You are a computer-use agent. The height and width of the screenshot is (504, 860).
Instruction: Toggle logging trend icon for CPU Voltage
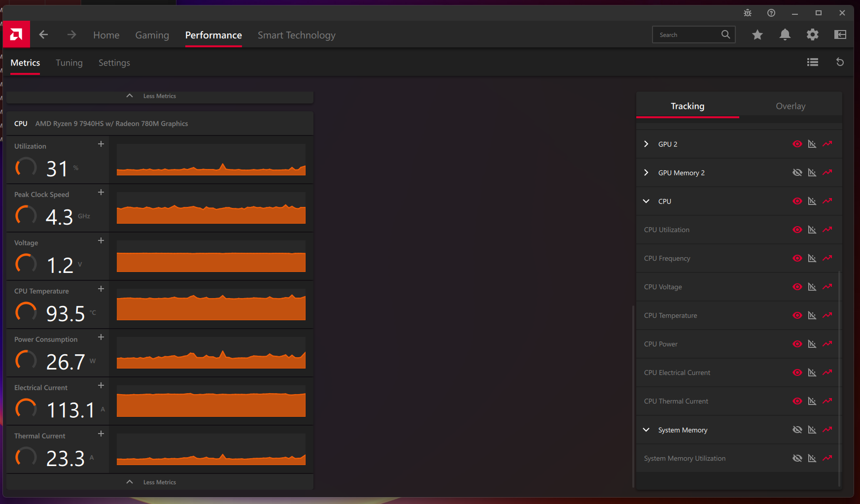pos(827,287)
